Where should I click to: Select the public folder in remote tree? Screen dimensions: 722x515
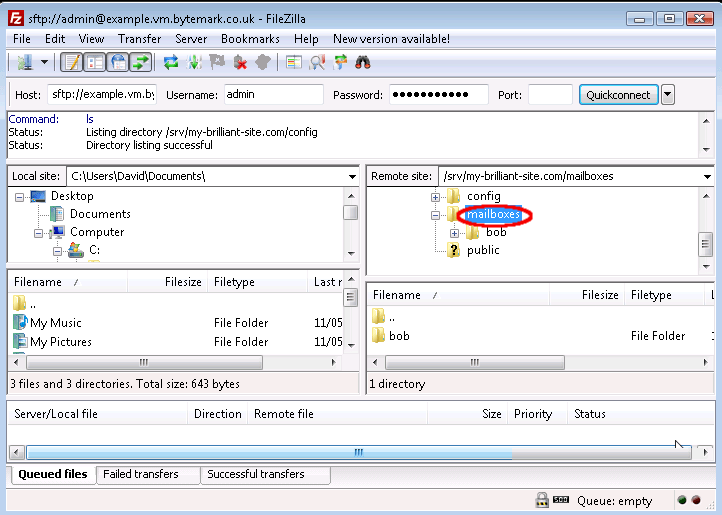(x=483, y=250)
